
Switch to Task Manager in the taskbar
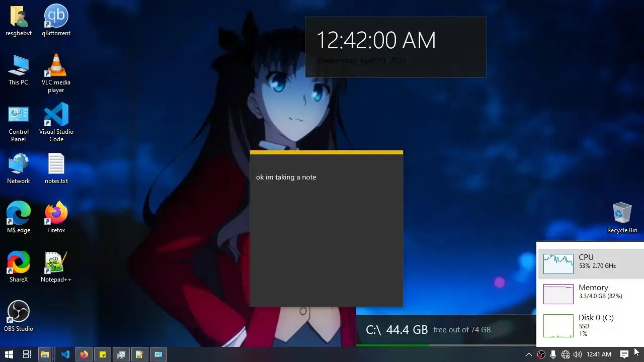pos(121,354)
